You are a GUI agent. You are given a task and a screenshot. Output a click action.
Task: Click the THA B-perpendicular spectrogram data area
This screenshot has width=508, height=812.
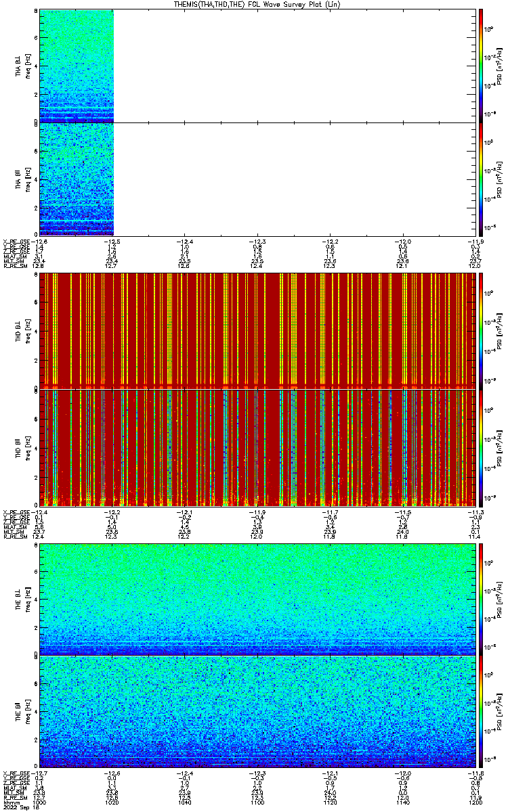[77, 65]
